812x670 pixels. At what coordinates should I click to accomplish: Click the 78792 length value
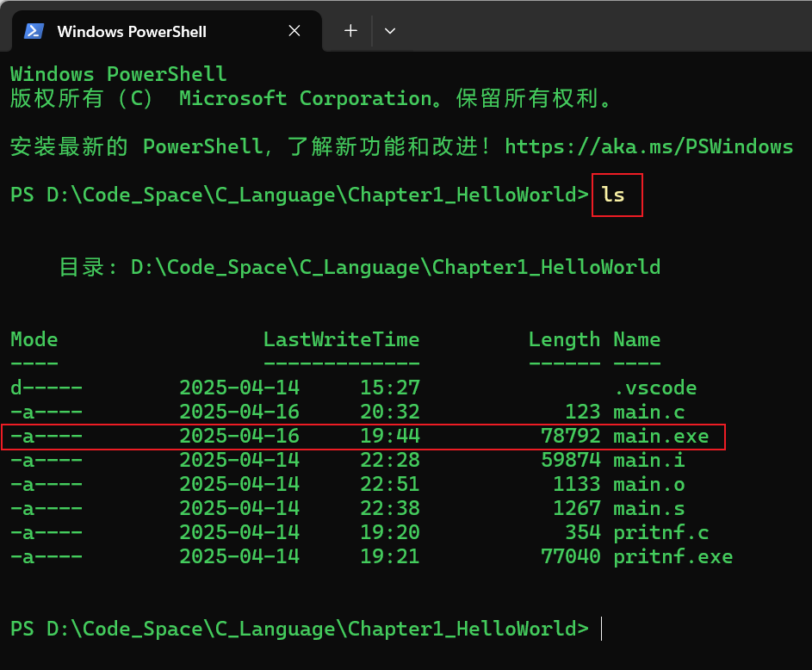coord(571,436)
